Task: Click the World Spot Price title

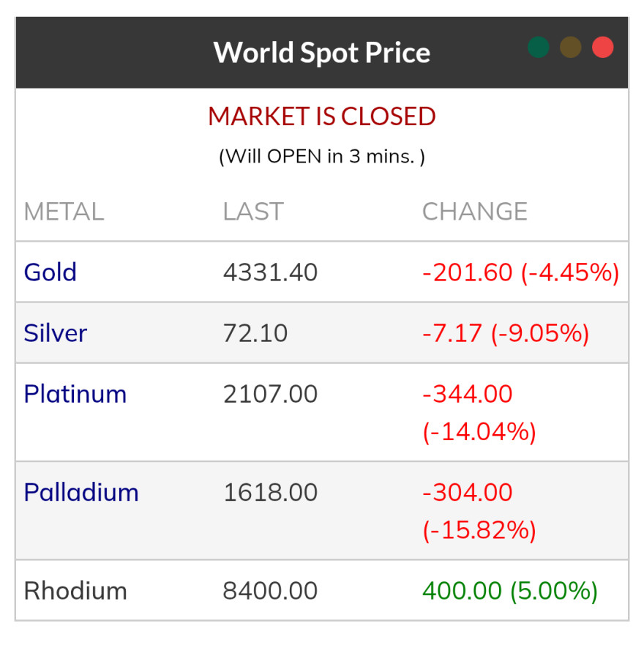Action: click(x=322, y=53)
